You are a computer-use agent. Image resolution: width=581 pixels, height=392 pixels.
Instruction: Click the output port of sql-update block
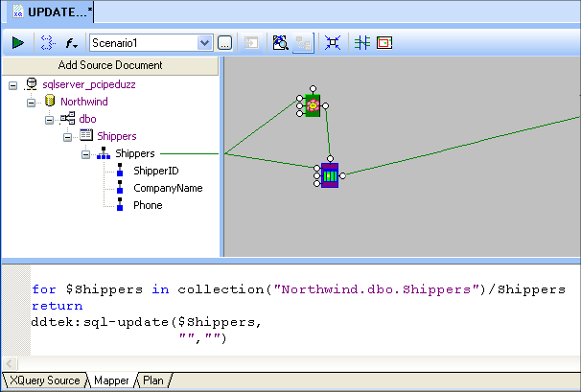(x=342, y=176)
